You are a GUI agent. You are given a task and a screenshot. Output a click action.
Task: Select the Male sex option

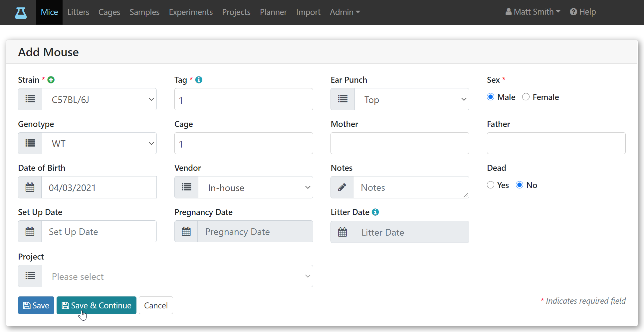tap(491, 97)
